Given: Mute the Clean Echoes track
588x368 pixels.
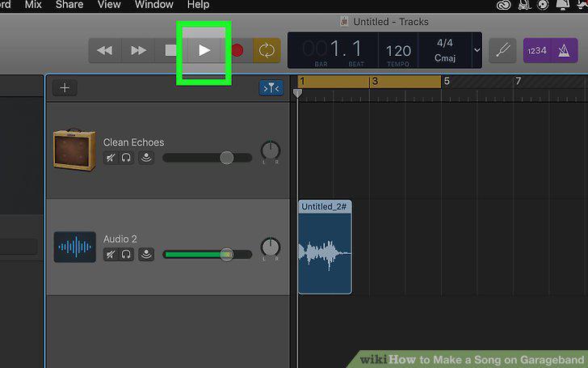Looking at the screenshot, I should pyautogui.click(x=110, y=158).
